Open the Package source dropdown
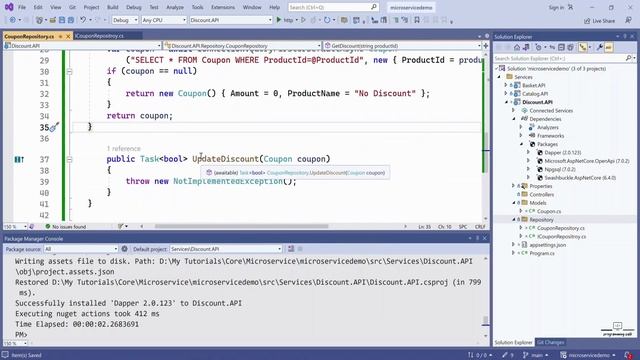This screenshot has height=360, width=640. click(81, 249)
